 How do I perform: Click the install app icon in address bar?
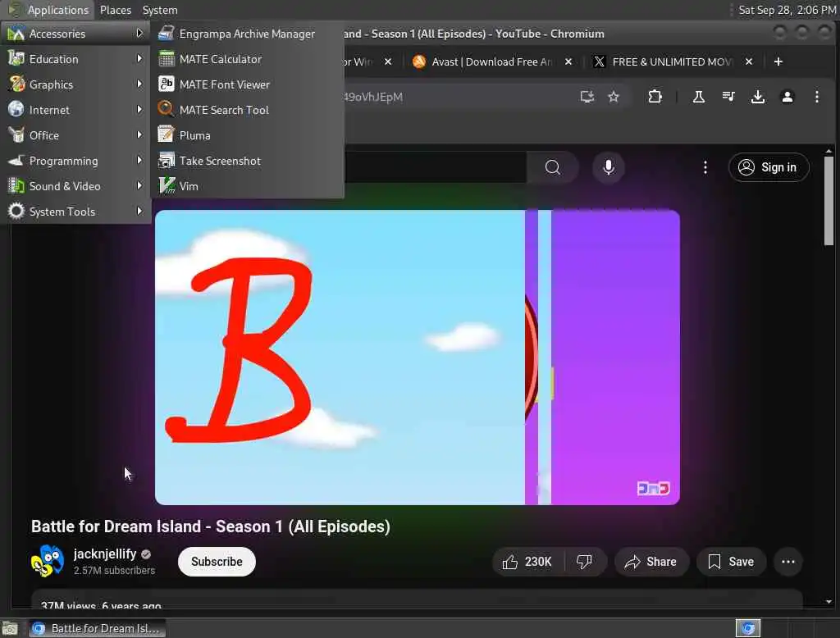coord(587,97)
